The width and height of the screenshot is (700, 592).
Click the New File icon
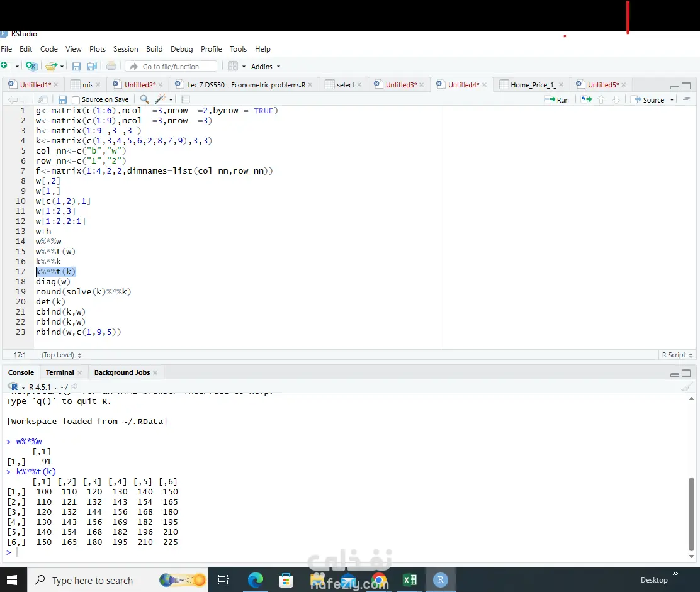click(4, 66)
